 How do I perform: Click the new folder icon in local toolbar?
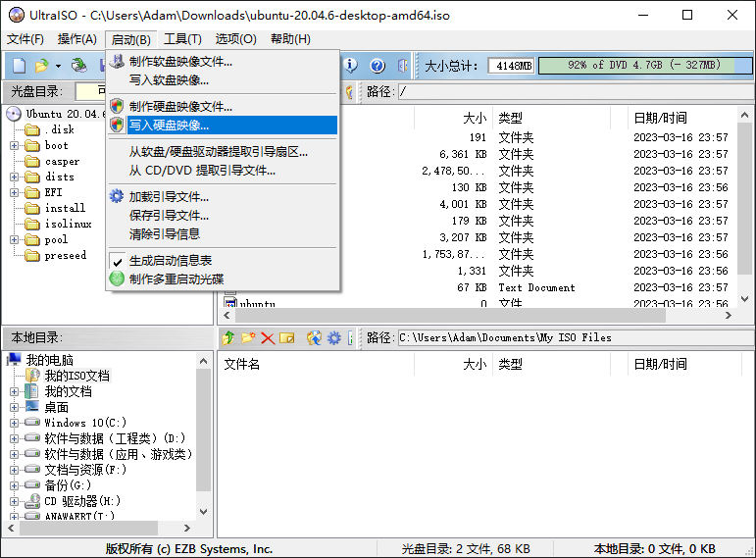[248, 338]
